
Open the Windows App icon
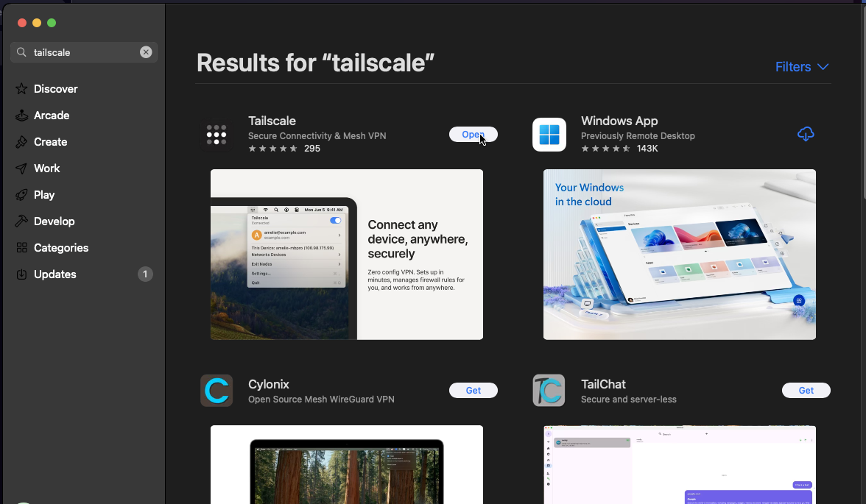pyautogui.click(x=549, y=134)
